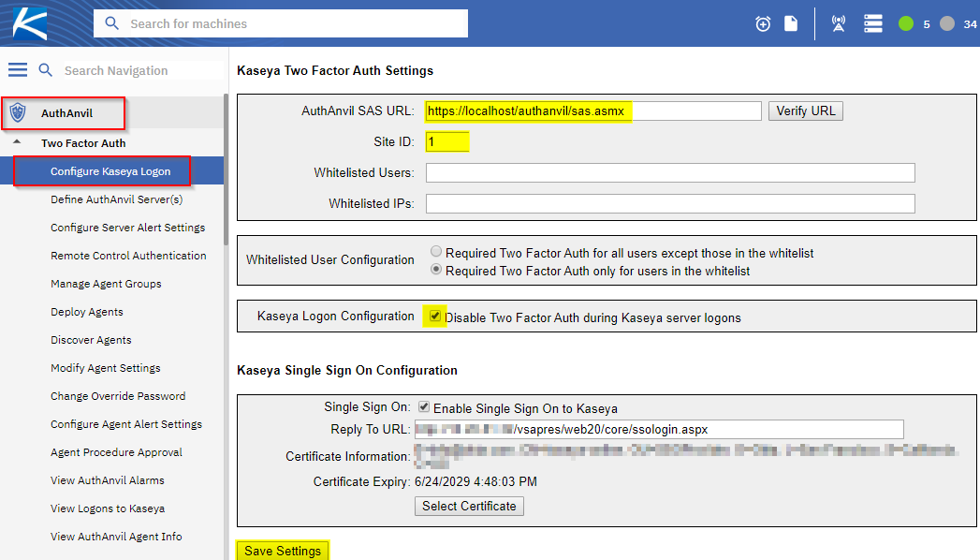The image size is (980, 560).
Task: Open Manage Agent Groups
Action: point(107,284)
